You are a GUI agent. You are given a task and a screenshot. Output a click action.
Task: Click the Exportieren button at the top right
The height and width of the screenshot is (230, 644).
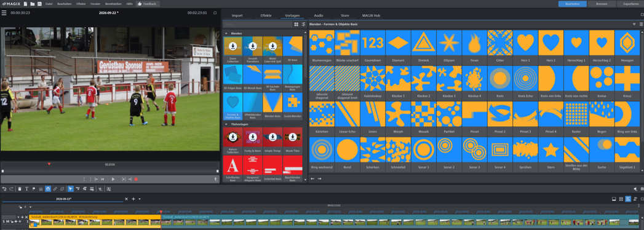click(x=630, y=4)
